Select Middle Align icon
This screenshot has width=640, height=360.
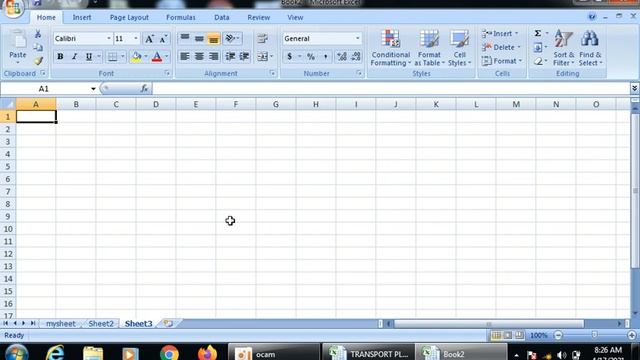[199, 38]
